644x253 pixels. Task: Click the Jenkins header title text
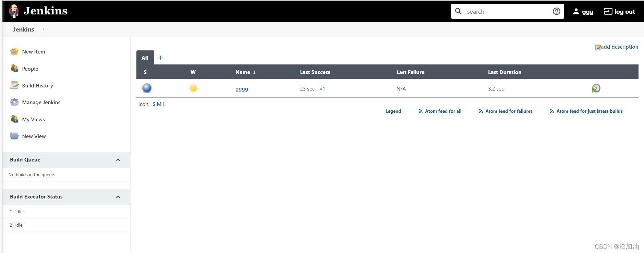point(46,11)
